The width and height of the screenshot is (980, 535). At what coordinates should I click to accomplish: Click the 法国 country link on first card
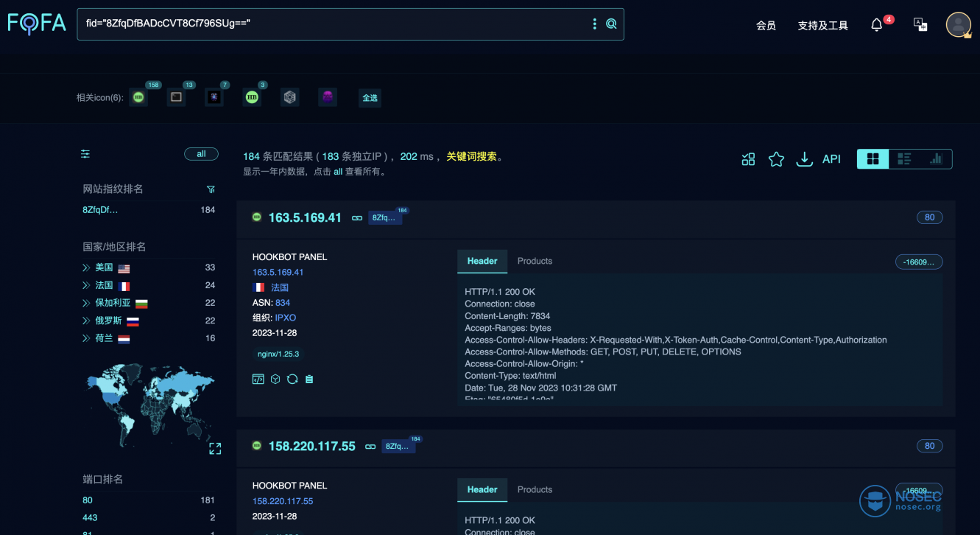pyautogui.click(x=280, y=287)
